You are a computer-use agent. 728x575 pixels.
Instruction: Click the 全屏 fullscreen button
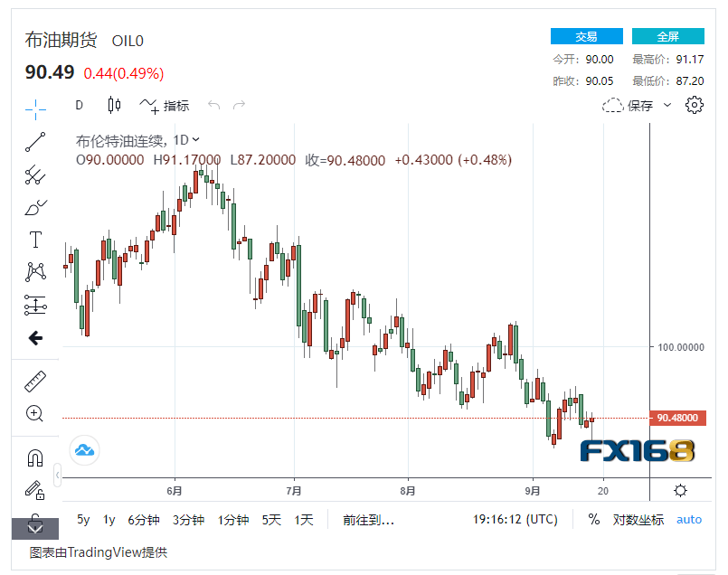[667, 36]
